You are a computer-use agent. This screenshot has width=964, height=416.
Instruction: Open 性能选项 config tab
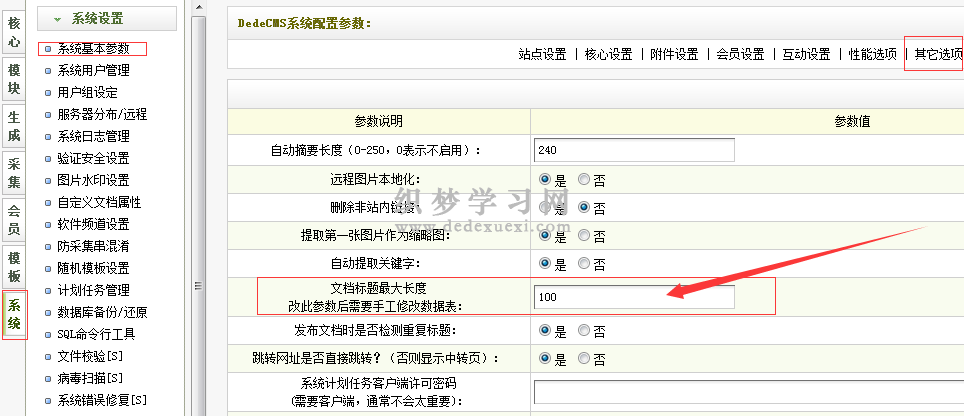point(873,54)
